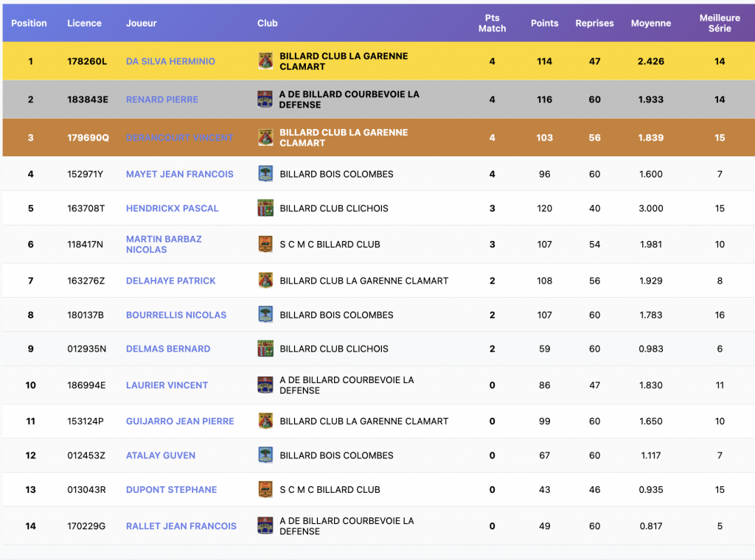
Task: Click the Garenne Clamart logo in DELAHAYE PATRICK row
Action: point(265,281)
